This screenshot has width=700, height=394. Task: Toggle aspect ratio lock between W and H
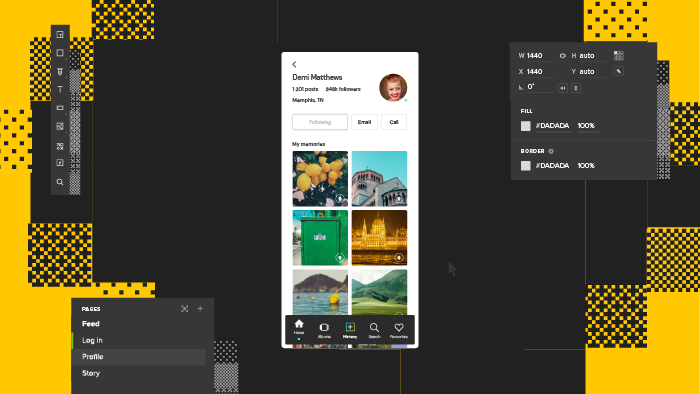(x=562, y=56)
